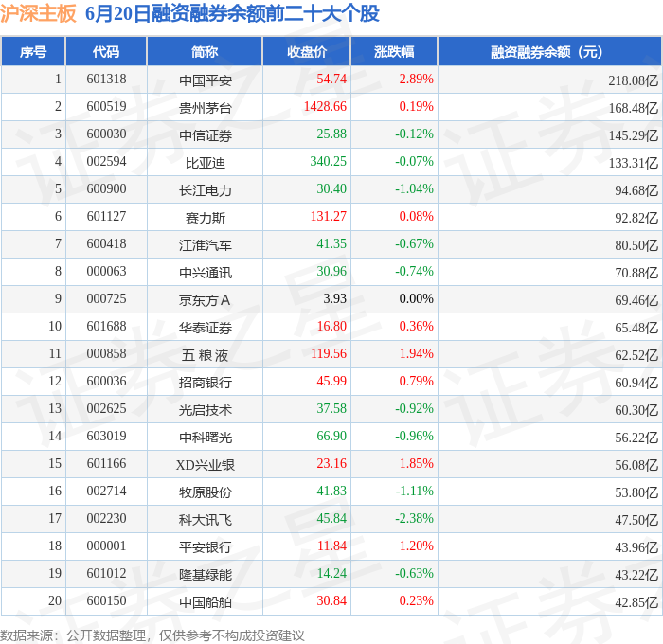663x644 pixels.
Task: Click balance value 70.88亿
Action: coord(636,273)
